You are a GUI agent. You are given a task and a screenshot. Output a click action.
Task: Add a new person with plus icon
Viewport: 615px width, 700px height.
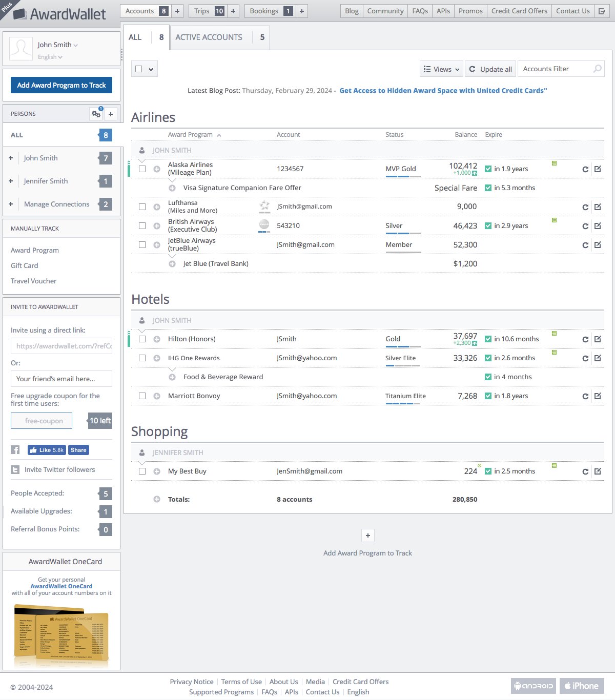[x=111, y=114]
